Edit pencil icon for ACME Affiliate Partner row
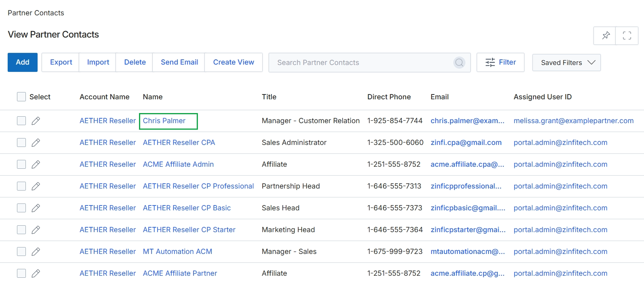This screenshot has width=644, height=283. click(36, 273)
